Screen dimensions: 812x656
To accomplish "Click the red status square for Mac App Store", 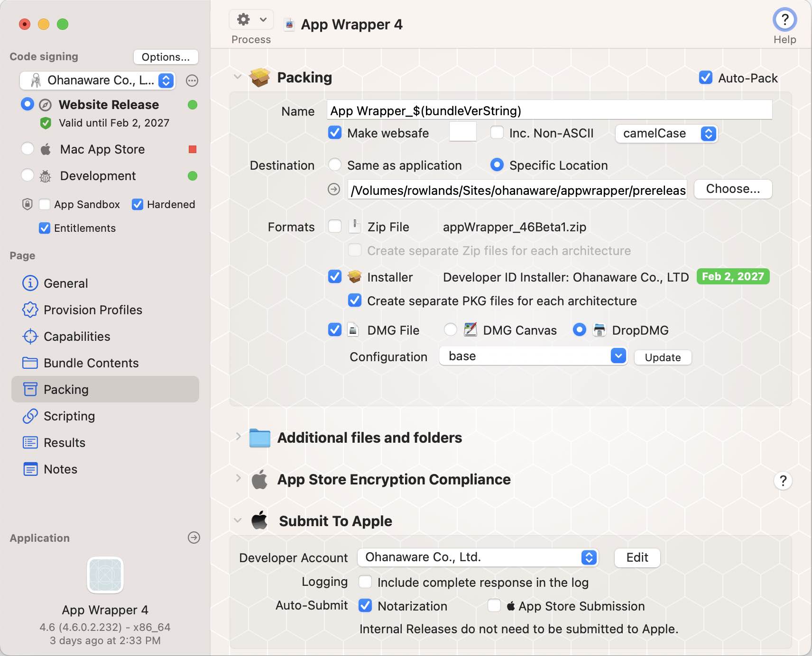I will 193,149.
